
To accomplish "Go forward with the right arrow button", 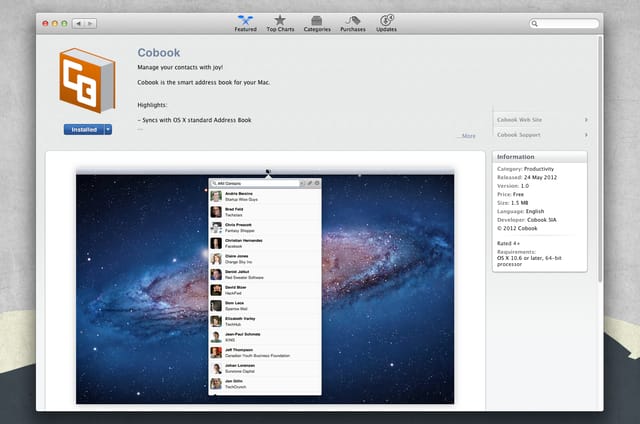I will coord(90,24).
